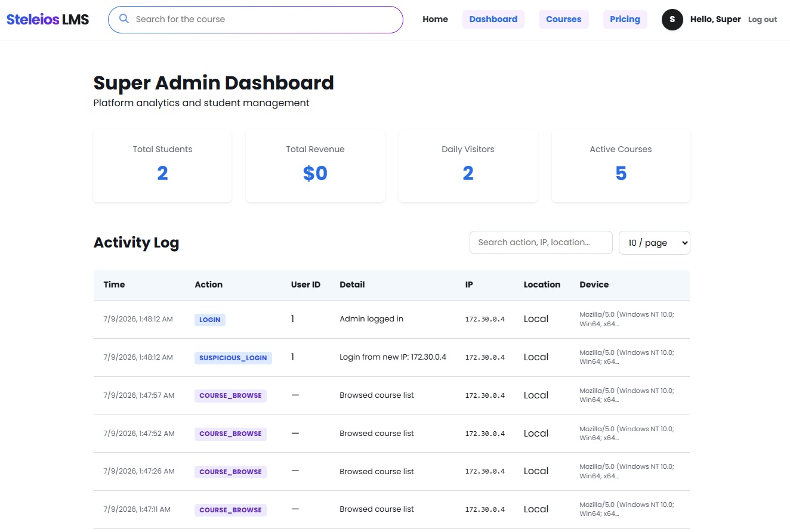
Task: Click the search magnifier icon in header
Action: [124, 18]
